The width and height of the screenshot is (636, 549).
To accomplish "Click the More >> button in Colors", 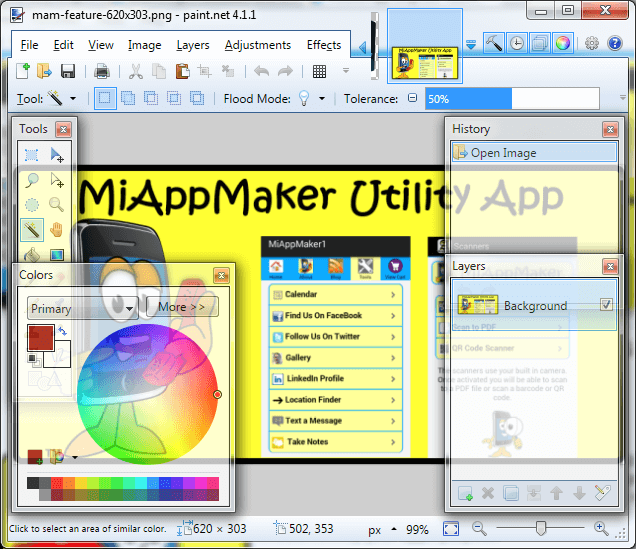I will [182, 307].
